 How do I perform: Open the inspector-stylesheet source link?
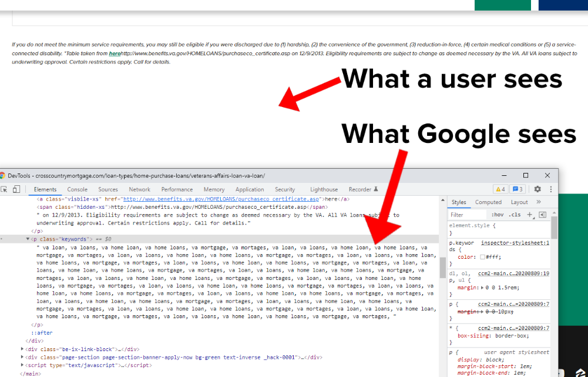[515, 242]
